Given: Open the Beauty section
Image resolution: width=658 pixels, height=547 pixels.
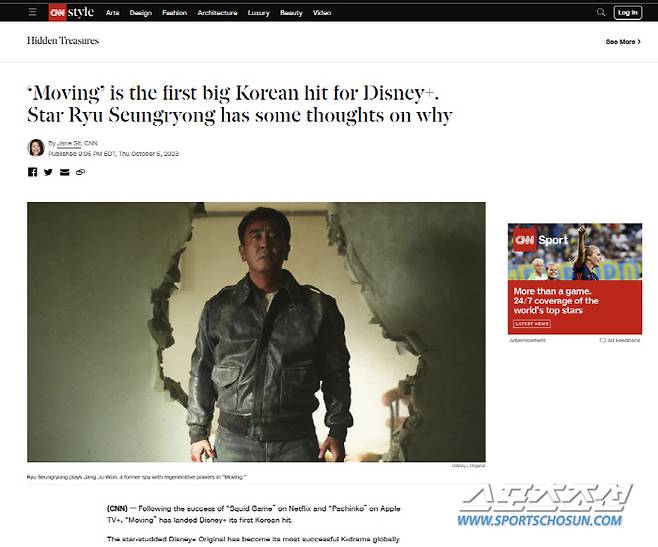Looking at the screenshot, I should (291, 13).
